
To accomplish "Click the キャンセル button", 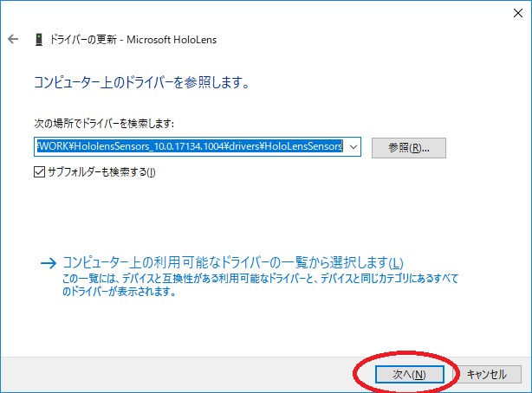I will 487,374.
